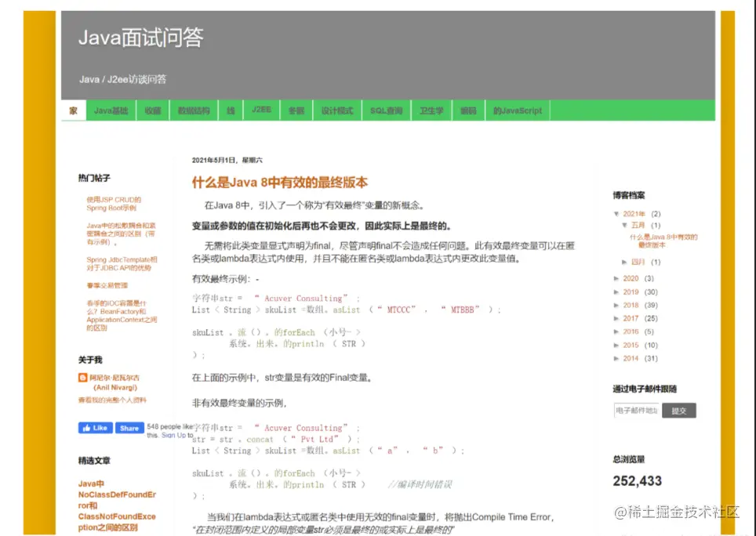The image size is (756, 536).
Task: Click the Java面试问答 blog title
Action: tap(141, 38)
